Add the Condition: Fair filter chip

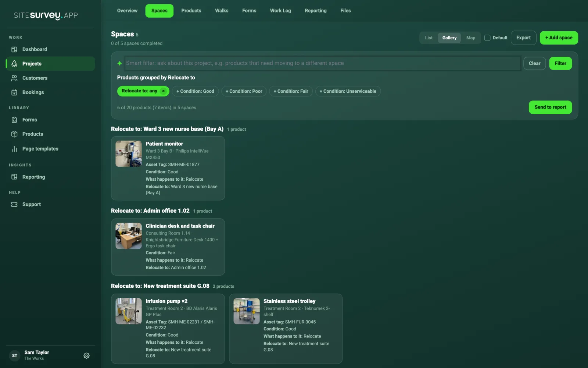[x=291, y=91]
